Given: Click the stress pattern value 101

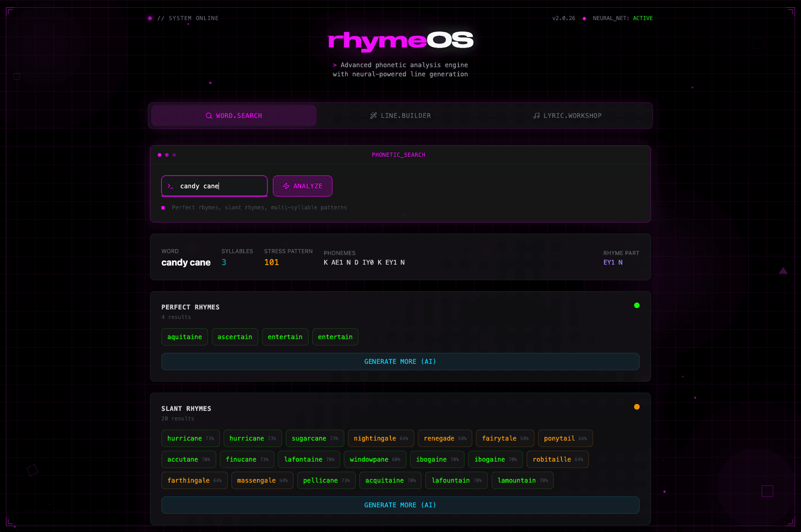Looking at the screenshot, I should (x=272, y=262).
